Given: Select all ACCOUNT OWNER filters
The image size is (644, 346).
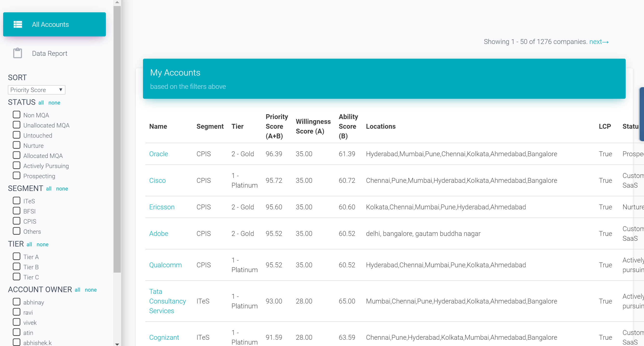Looking at the screenshot, I should tap(77, 290).
